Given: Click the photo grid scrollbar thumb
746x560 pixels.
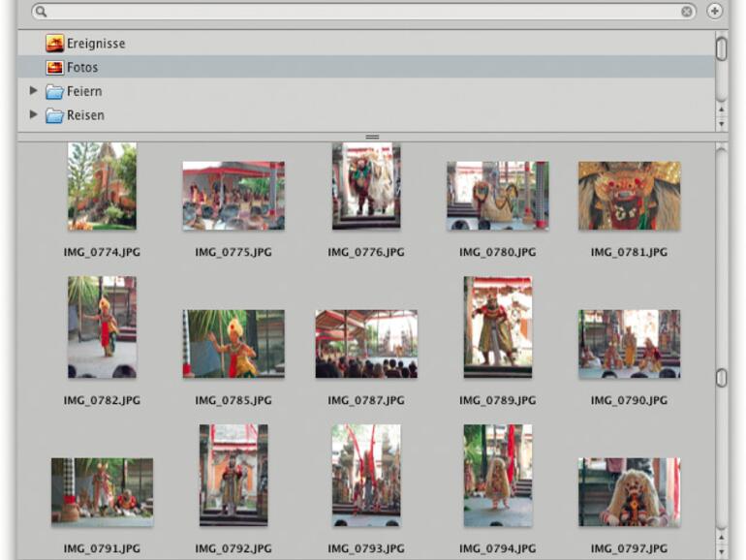Looking at the screenshot, I should [x=721, y=378].
